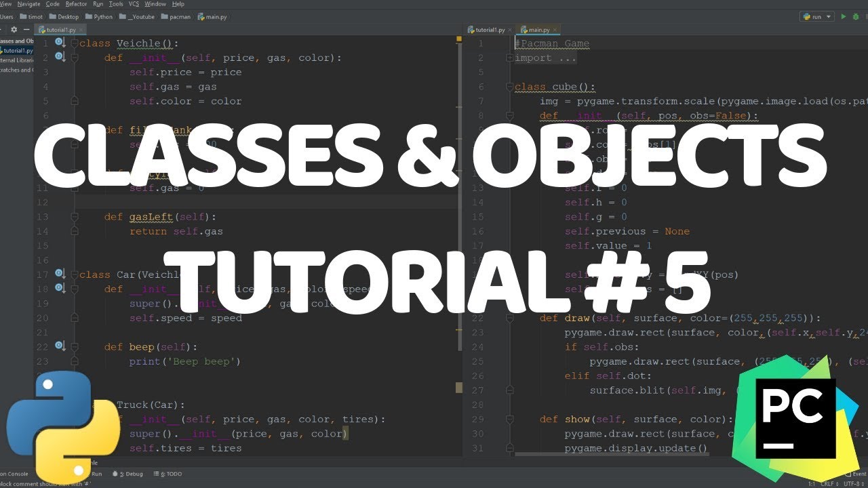This screenshot has width=868, height=488.
Task: Expand the folded import block
Action: click(x=510, y=58)
